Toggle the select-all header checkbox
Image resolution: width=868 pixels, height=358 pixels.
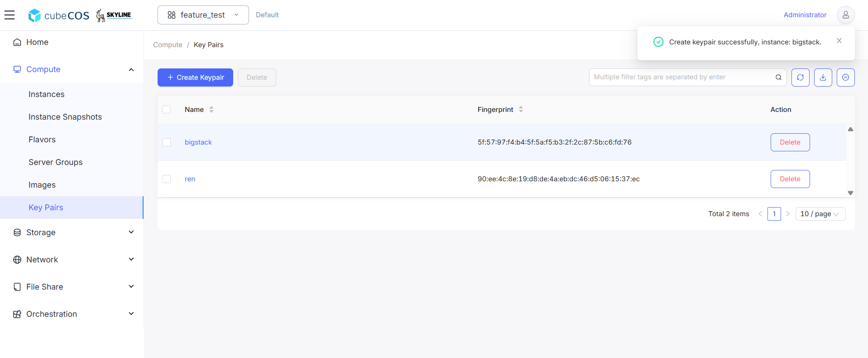click(166, 109)
